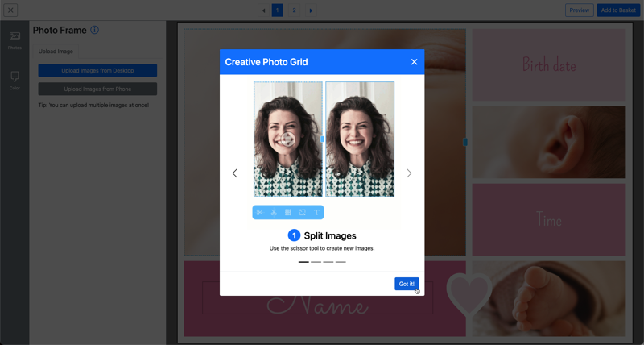Image resolution: width=644 pixels, height=345 pixels.
Task: Click Upload Images from Desktop button
Action: click(x=97, y=71)
